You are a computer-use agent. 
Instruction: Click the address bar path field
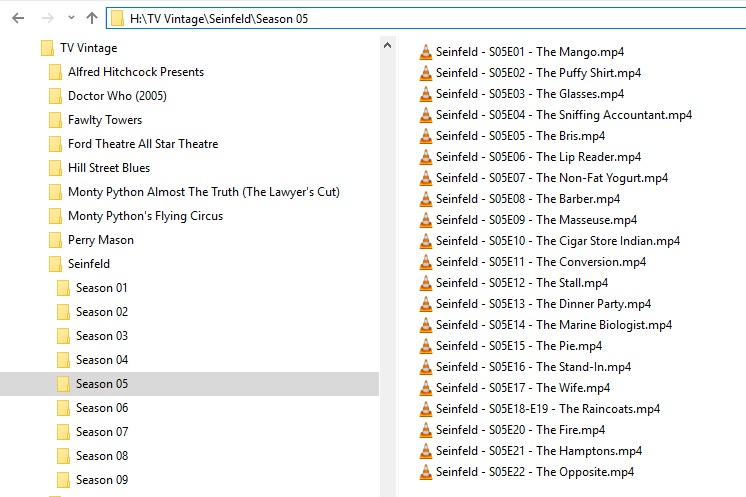[426, 19]
